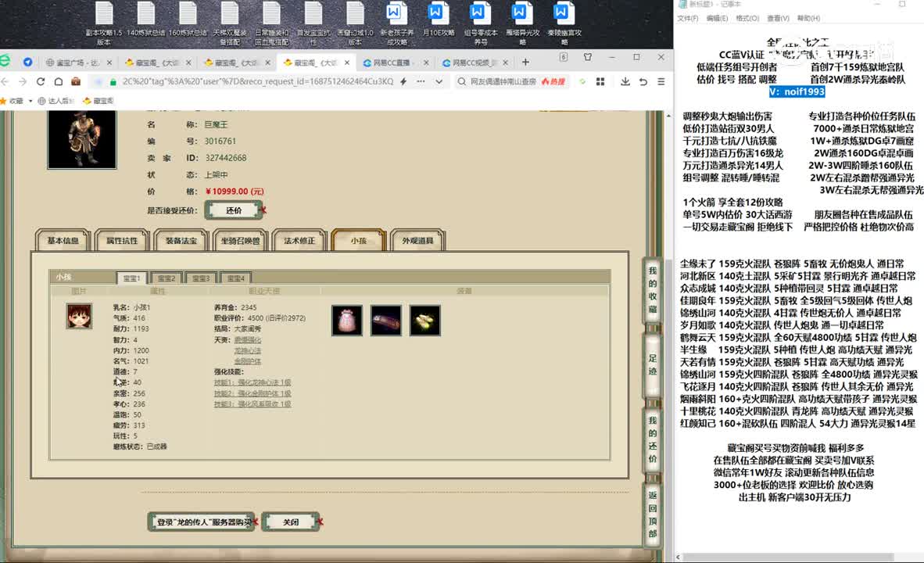
Task: Open the 坐骑召唤兽 tab
Action: (x=241, y=241)
